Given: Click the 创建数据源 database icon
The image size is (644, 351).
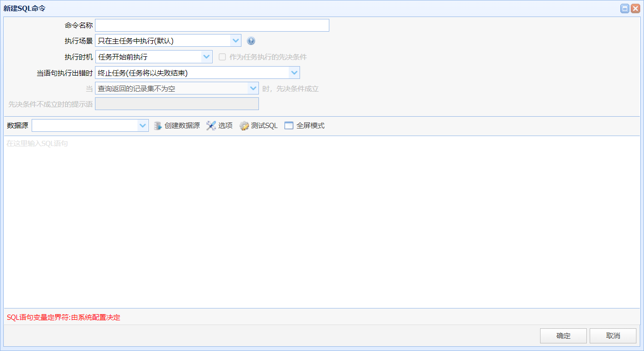Looking at the screenshot, I should coord(158,126).
